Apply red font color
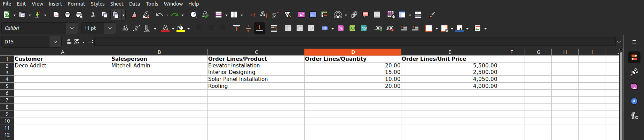Viewport: 644px width, 140px height. pyautogui.click(x=165, y=28)
